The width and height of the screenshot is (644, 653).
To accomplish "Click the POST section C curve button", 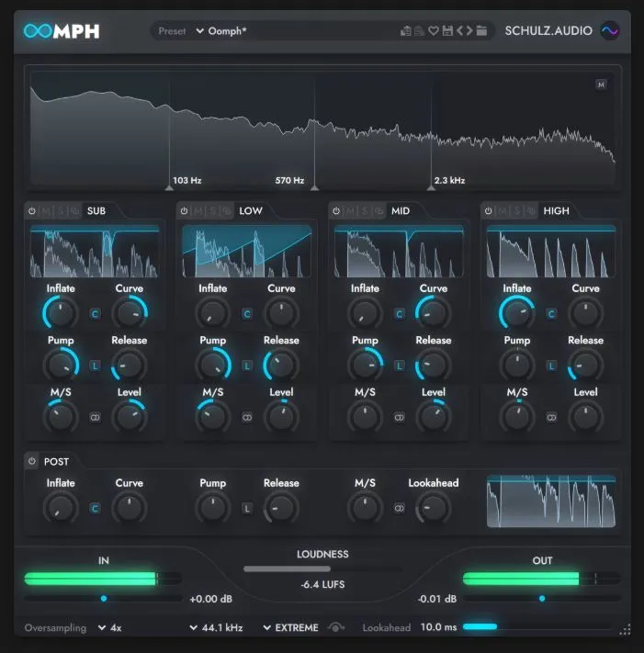I will (95, 509).
